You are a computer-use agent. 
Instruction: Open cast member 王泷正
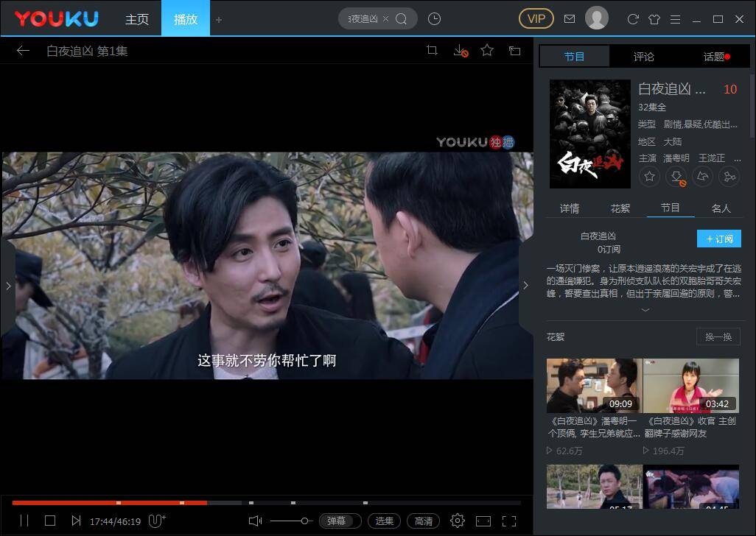(x=712, y=158)
